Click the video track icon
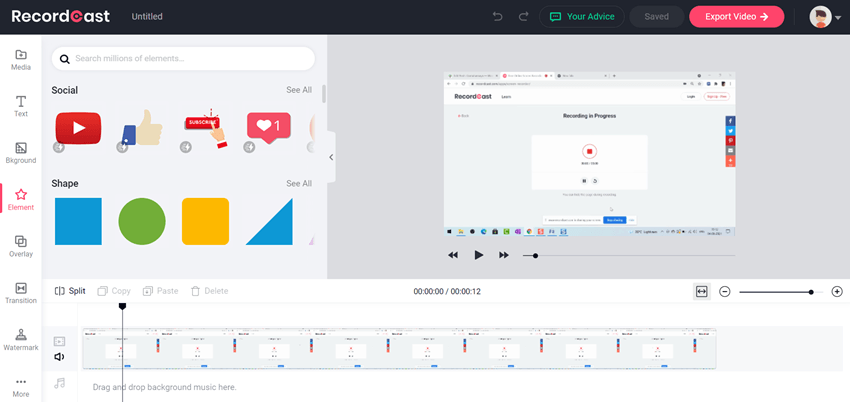This screenshot has height=402, width=850. [x=60, y=341]
